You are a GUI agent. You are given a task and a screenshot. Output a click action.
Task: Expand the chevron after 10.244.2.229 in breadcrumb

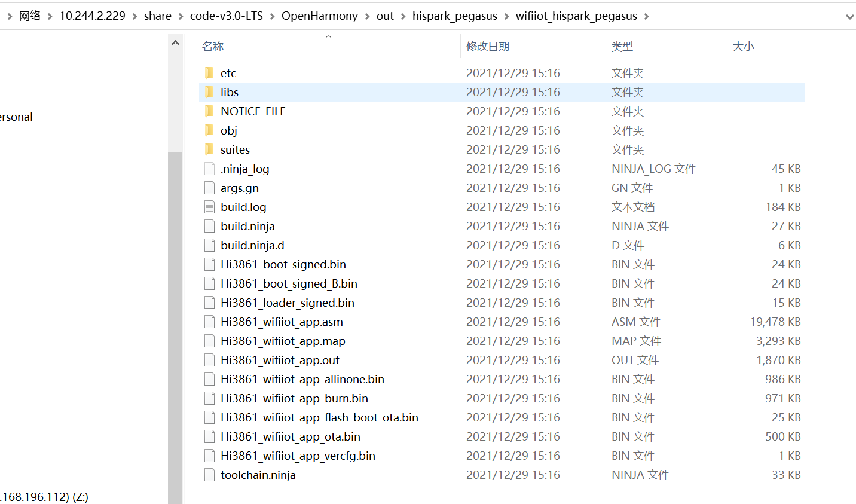134,16
